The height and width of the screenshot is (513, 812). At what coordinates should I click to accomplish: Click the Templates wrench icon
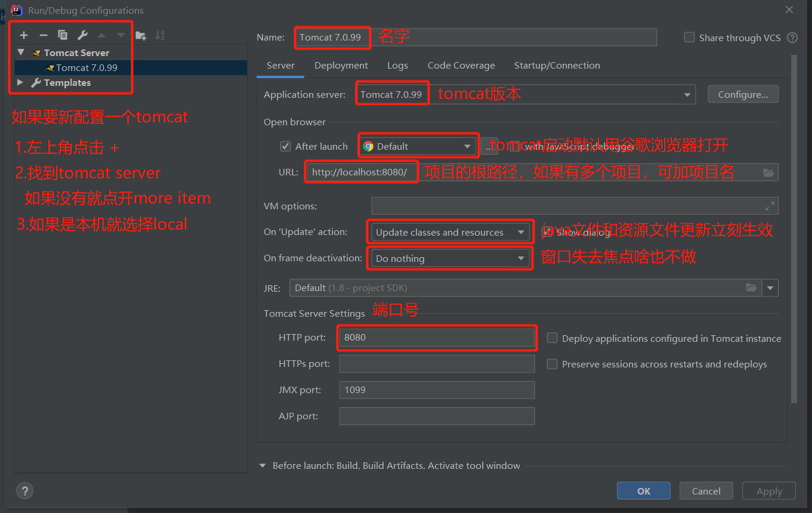click(x=36, y=83)
